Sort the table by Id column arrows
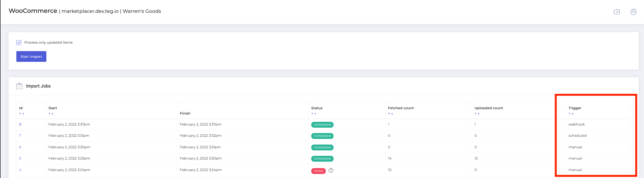Image resolution: width=644 pixels, height=178 pixels. coord(21,114)
